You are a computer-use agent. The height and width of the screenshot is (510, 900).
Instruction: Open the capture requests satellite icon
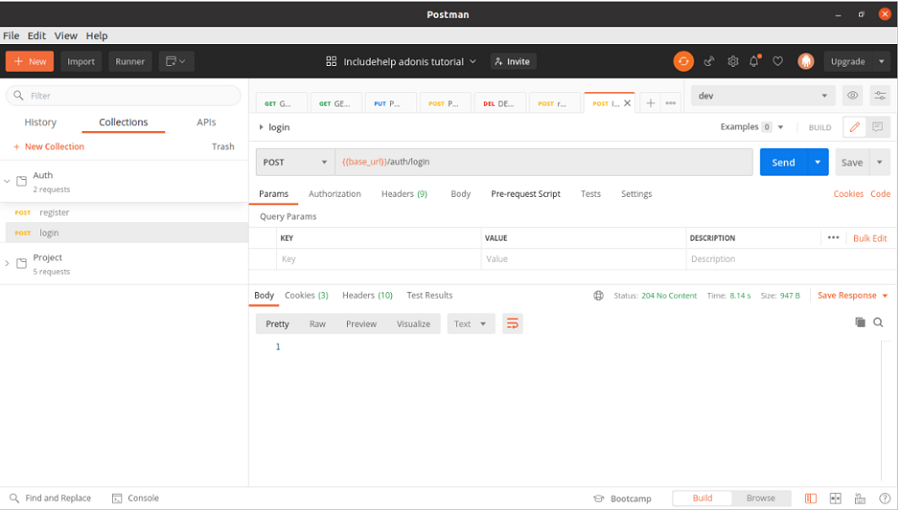click(x=709, y=61)
